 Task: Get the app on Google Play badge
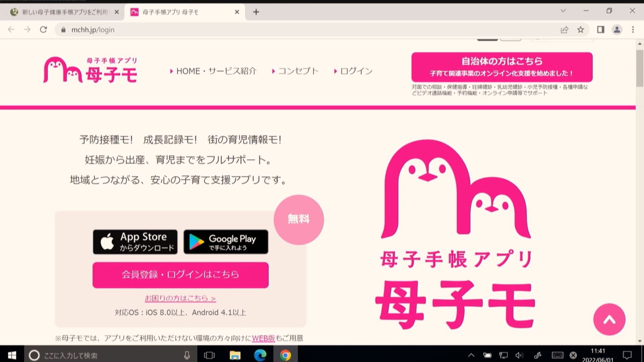[x=226, y=242]
